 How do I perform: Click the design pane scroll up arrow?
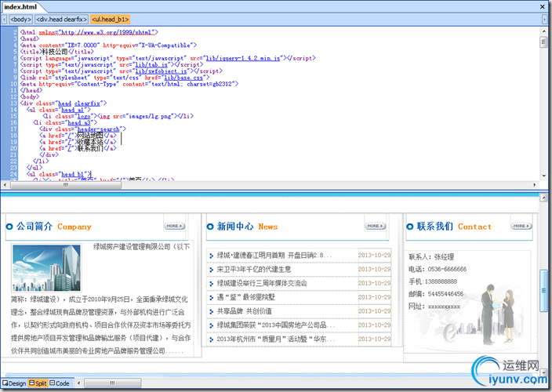(x=544, y=198)
